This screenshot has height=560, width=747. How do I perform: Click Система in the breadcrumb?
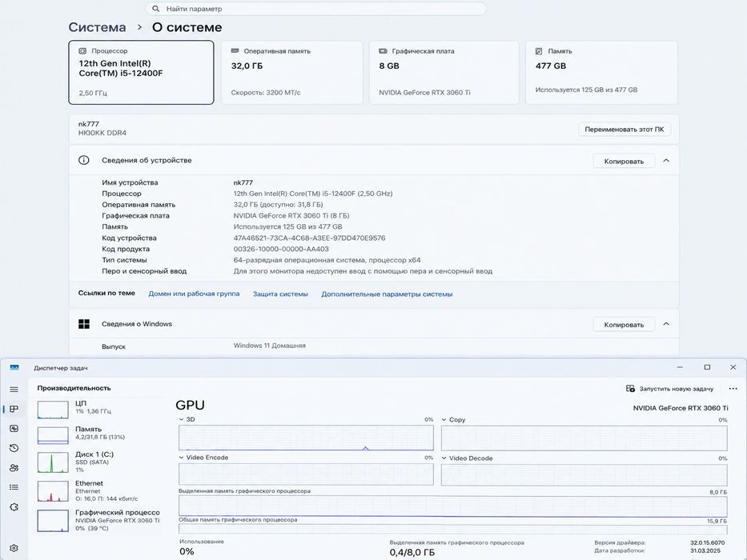click(x=97, y=27)
